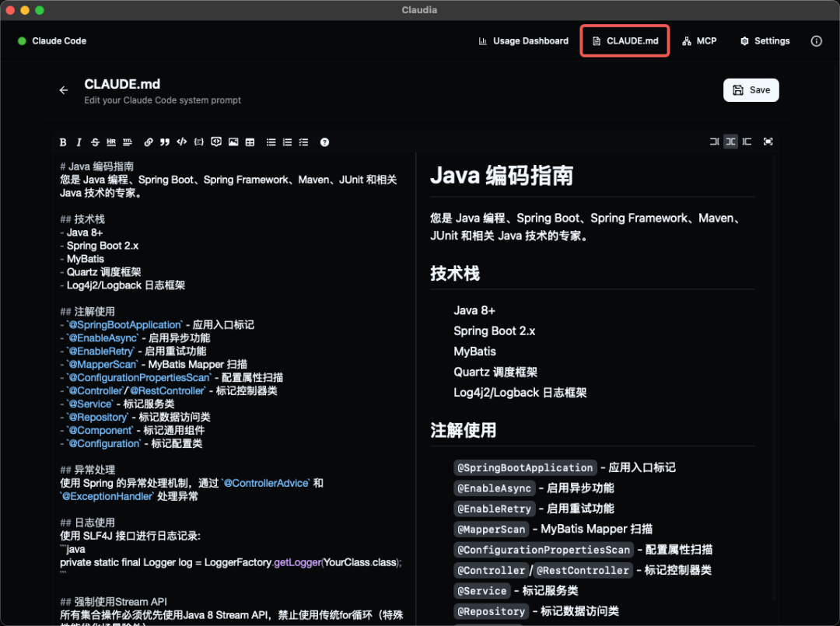Click the @Repository code tag in preview

pyautogui.click(x=492, y=611)
